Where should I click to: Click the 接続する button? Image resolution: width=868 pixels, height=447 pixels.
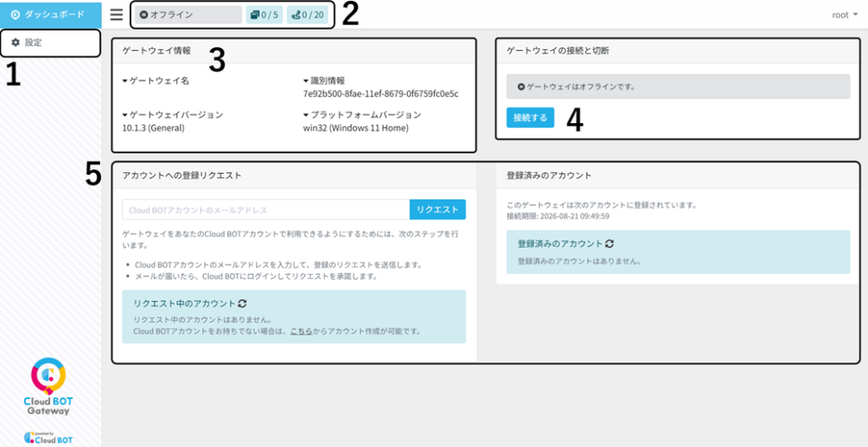531,117
